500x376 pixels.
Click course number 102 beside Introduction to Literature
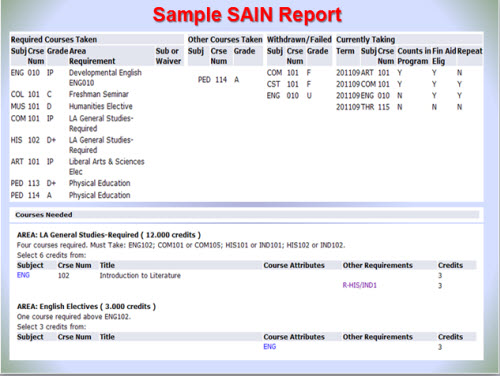point(64,275)
